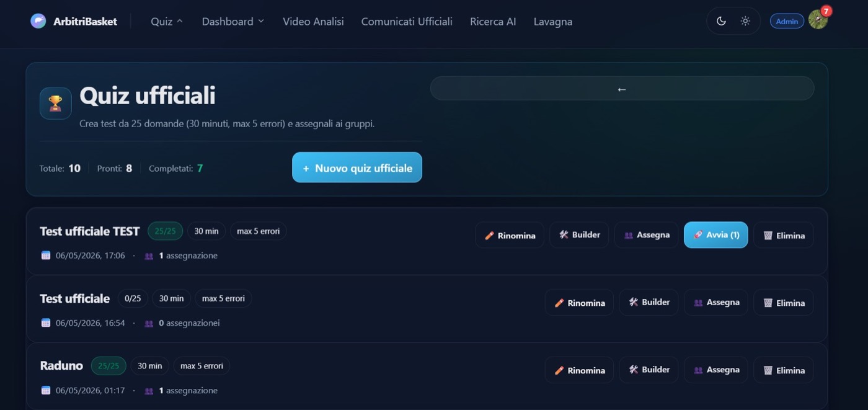The height and width of the screenshot is (410, 868).
Task: Click calendar icon next to 06/05/2026, 01:17
Action: 45,390
